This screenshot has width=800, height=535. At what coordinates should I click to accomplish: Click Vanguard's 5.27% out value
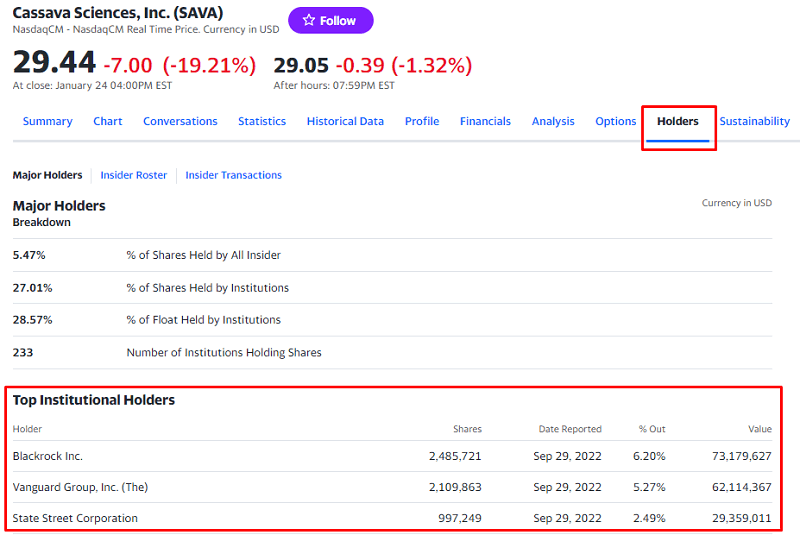[649, 487]
